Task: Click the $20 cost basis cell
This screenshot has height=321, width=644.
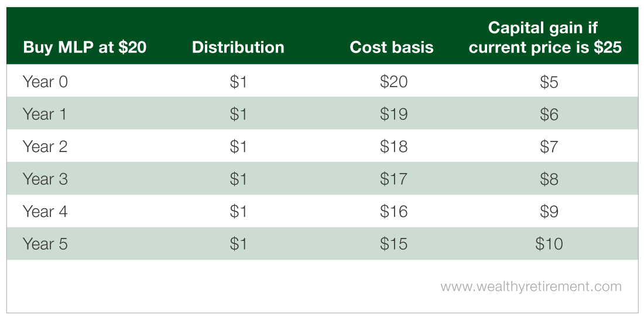Action: (x=393, y=82)
